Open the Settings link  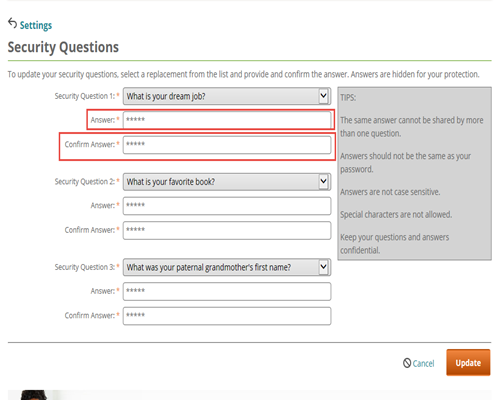pyautogui.click(x=36, y=25)
